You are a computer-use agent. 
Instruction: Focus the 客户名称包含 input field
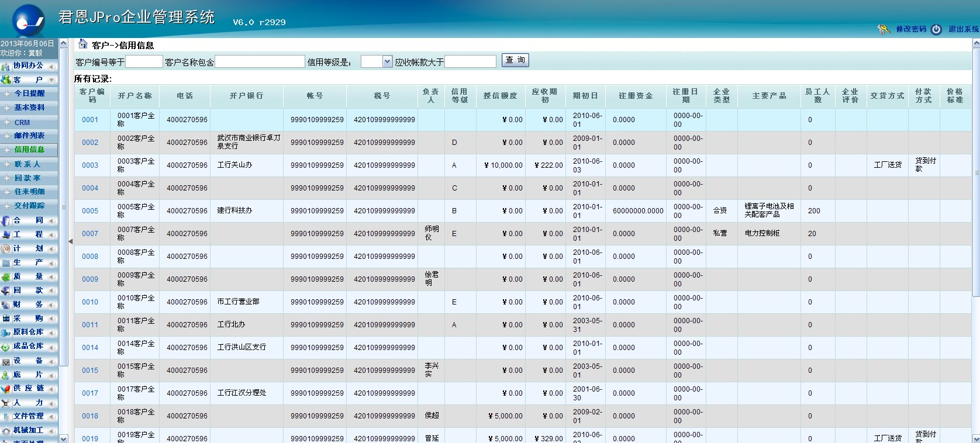pyautogui.click(x=260, y=61)
